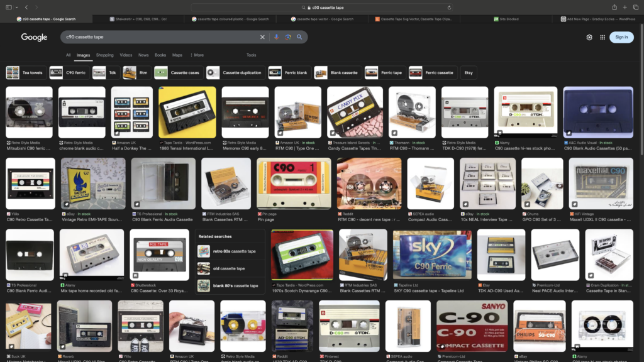Open related search retro 80s cassette tape

point(229,251)
